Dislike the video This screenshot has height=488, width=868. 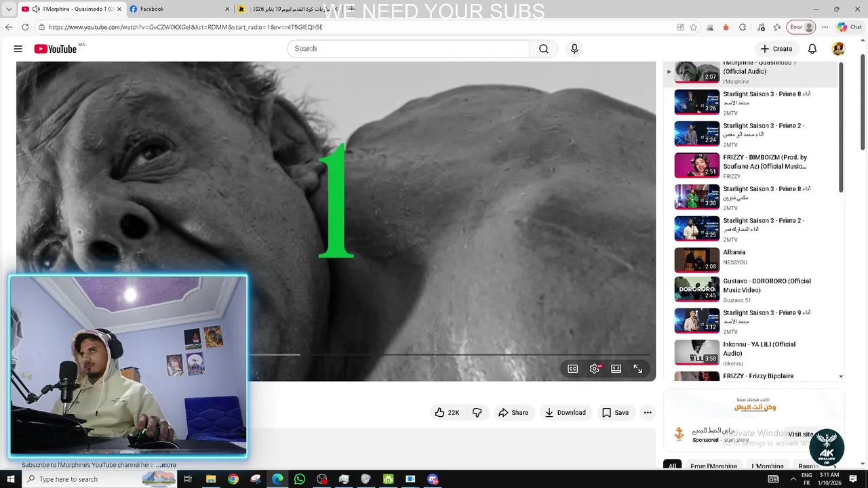477,412
